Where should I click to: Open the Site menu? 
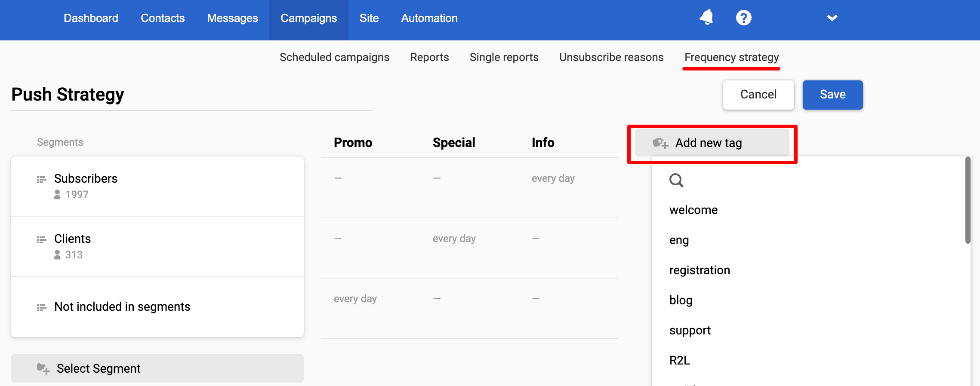[369, 18]
